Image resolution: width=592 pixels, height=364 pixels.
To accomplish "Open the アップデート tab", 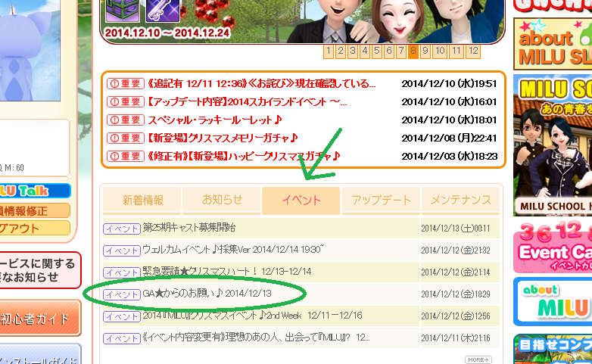I will 381,201.
